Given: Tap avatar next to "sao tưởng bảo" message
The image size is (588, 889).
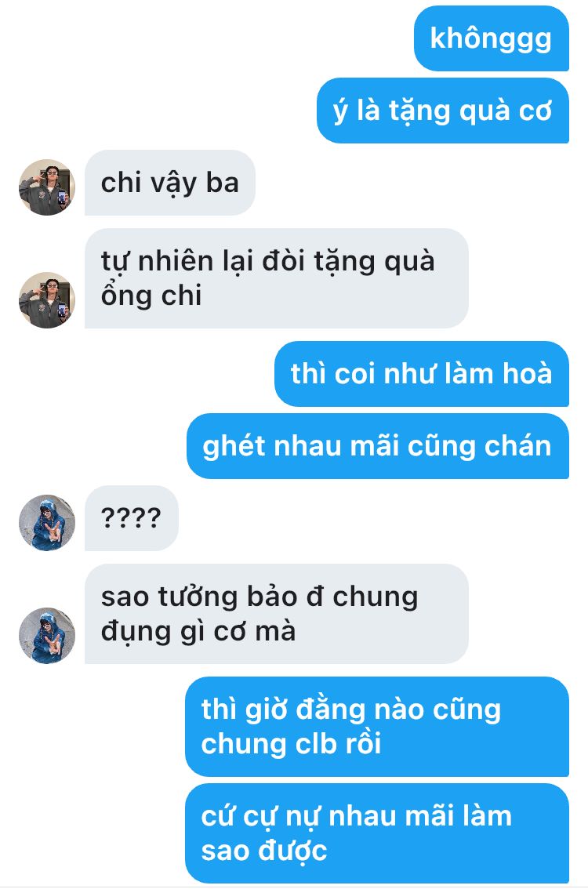Looking at the screenshot, I should (47, 636).
